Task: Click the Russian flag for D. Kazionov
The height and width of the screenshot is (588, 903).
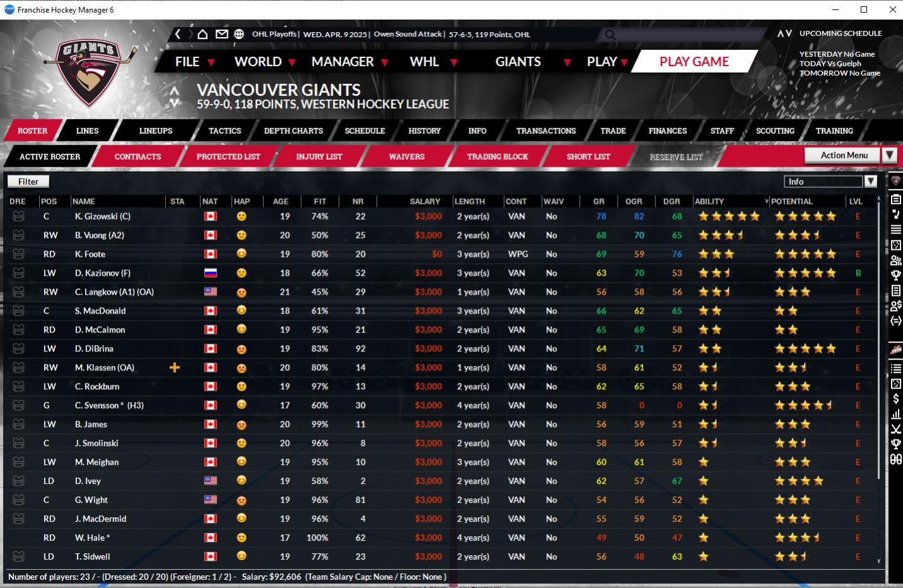Action: tap(210, 273)
